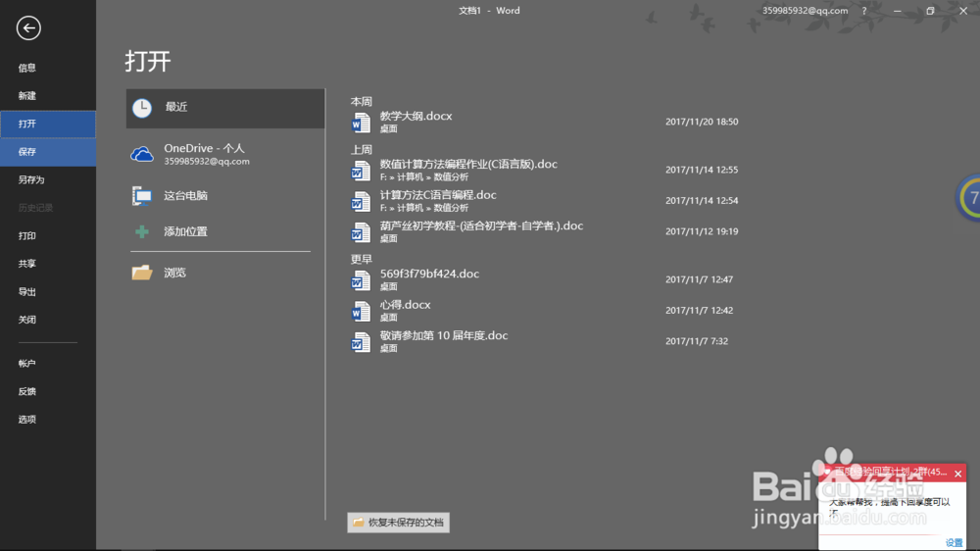This screenshot has width=980, height=551.
Task: Choose 保存 in the sidebar
Action: click(x=47, y=152)
